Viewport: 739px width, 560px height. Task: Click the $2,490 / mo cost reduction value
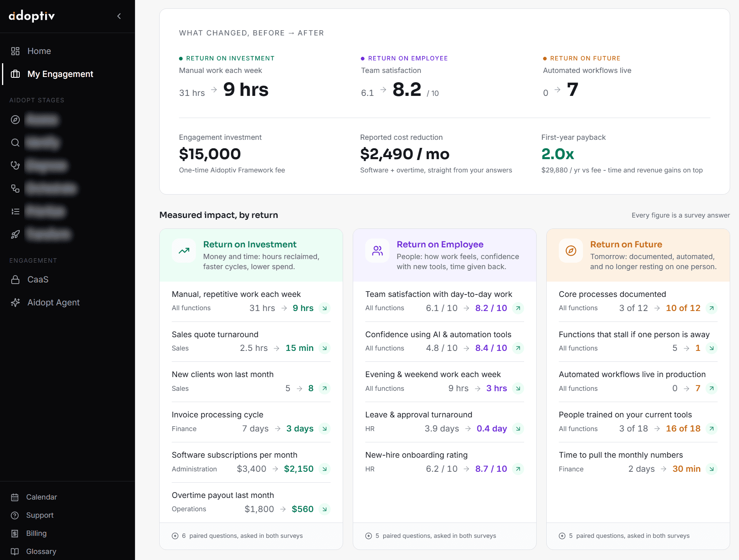click(x=404, y=154)
